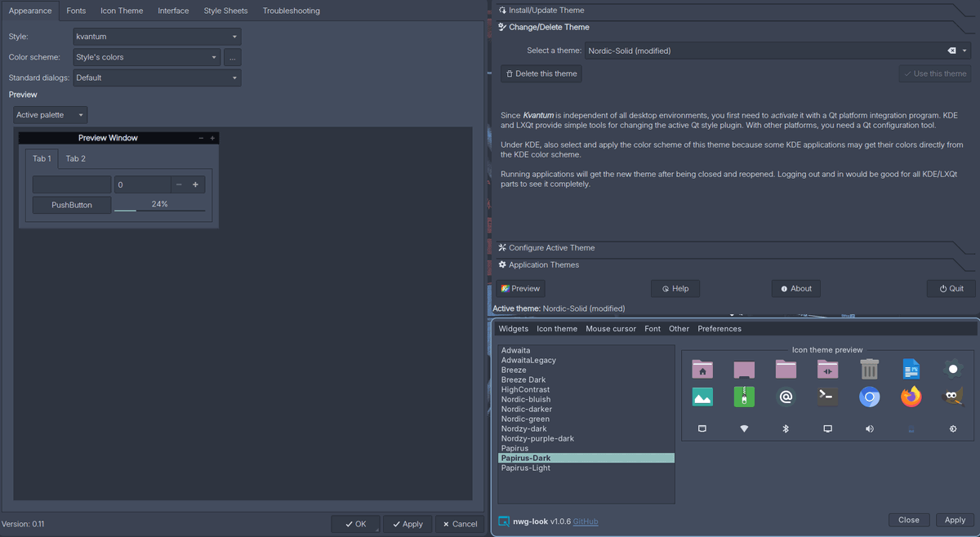
Task: Click Delete this theme button
Action: 541,73
